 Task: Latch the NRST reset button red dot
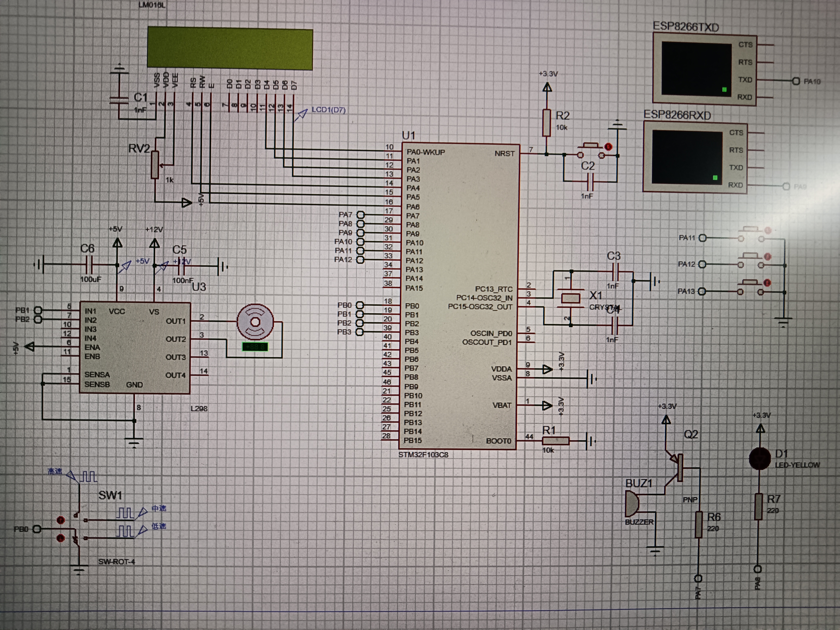point(608,147)
